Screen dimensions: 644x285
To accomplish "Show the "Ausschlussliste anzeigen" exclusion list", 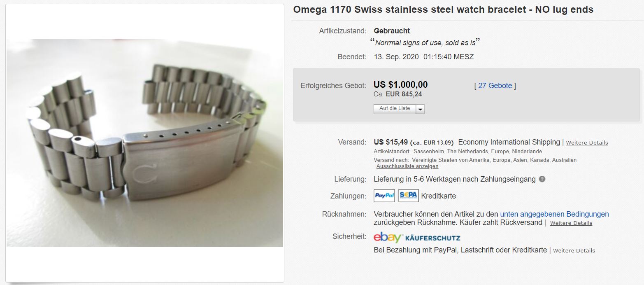I will pos(407,166).
